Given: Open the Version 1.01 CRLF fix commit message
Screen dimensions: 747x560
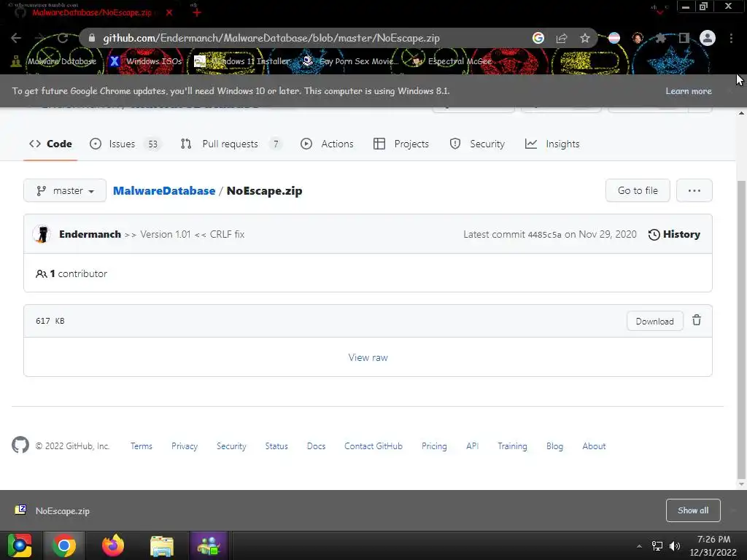Looking at the screenshot, I should click(185, 234).
